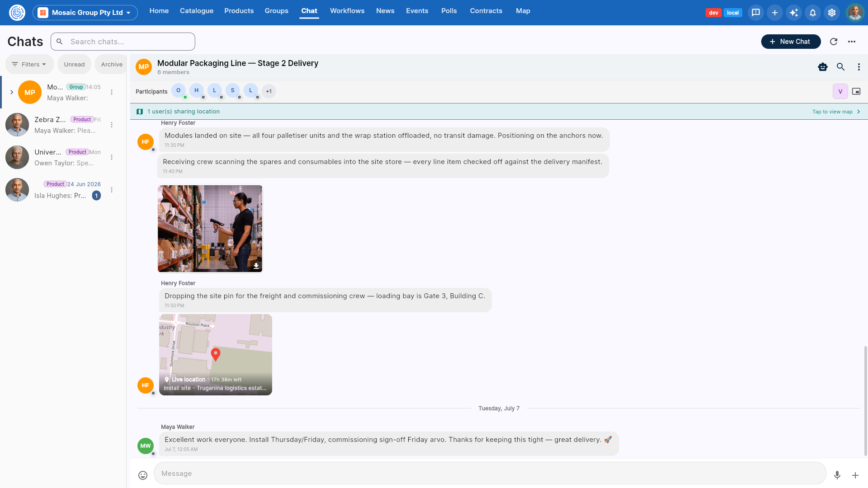Click participant avatar S
868x488 pixels.
233,90
